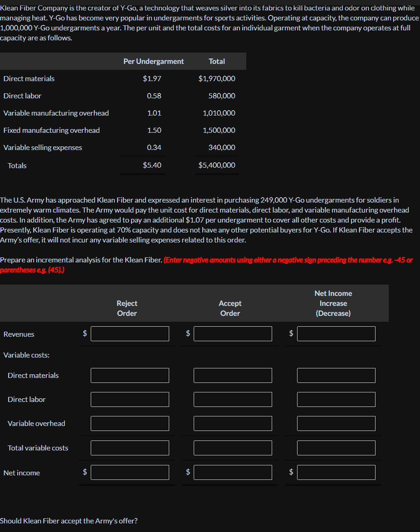Screen dimensions: 420x532
Task: Click the '$5,400,000' grand total value
Action: click(x=217, y=165)
